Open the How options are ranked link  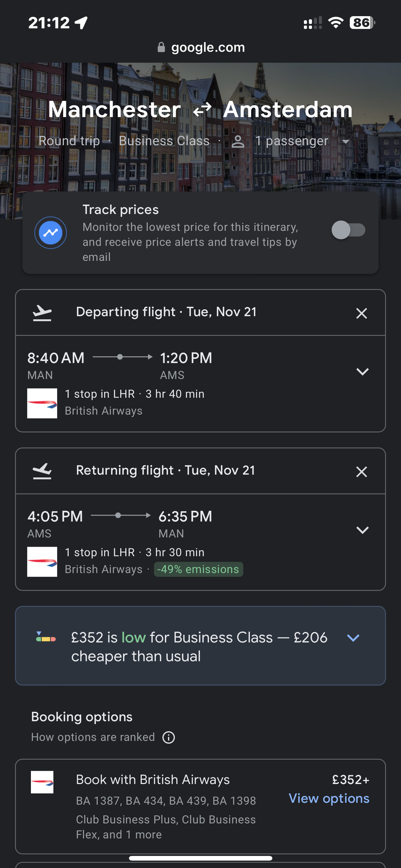pos(93,737)
